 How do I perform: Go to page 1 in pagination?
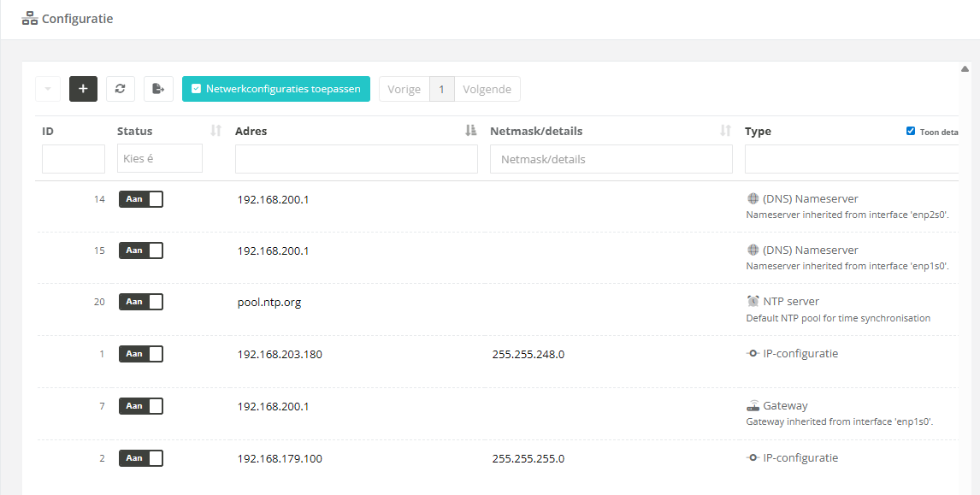[441, 89]
